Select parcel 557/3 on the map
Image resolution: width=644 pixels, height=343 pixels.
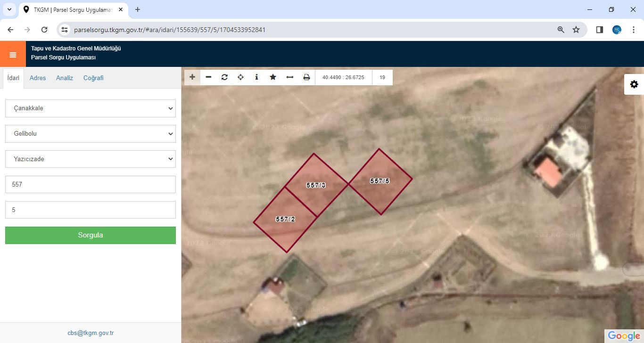(316, 186)
